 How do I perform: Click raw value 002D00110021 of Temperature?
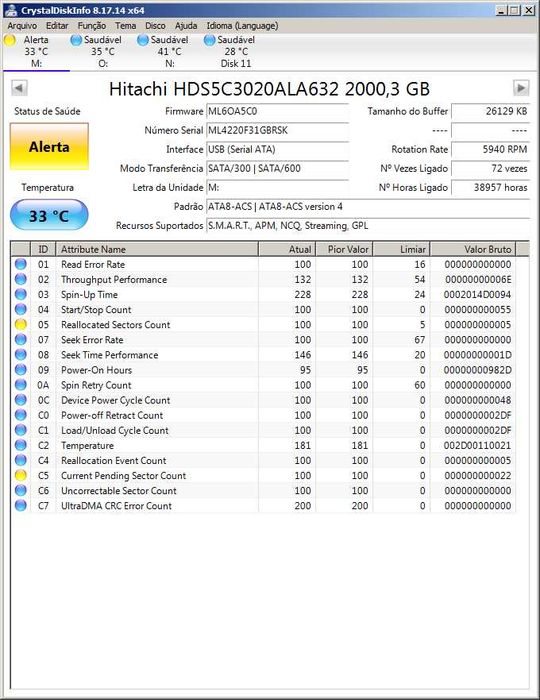coord(477,446)
